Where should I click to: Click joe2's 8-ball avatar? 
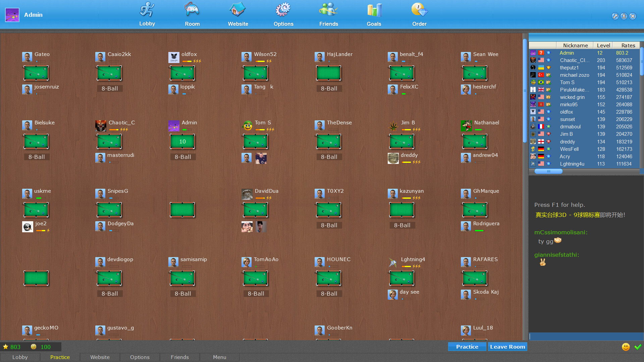tap(28, 227)
